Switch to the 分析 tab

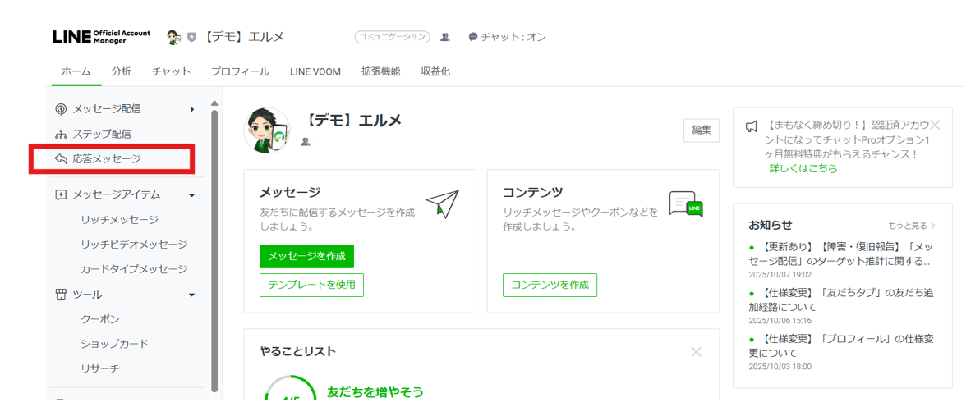tap(122, 71)
